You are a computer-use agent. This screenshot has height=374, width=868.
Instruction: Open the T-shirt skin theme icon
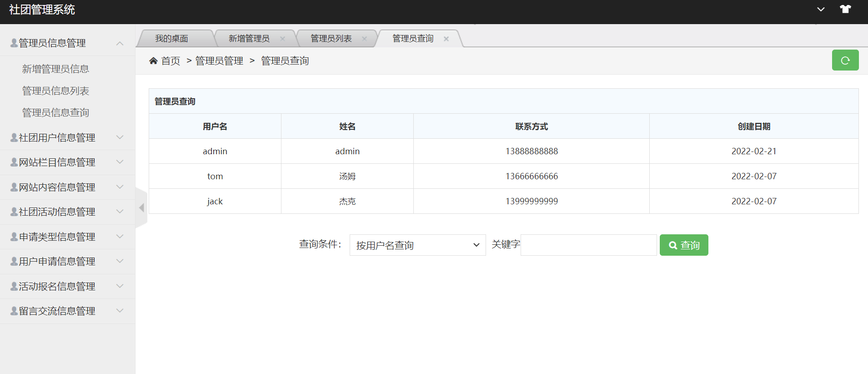point(845,9)
